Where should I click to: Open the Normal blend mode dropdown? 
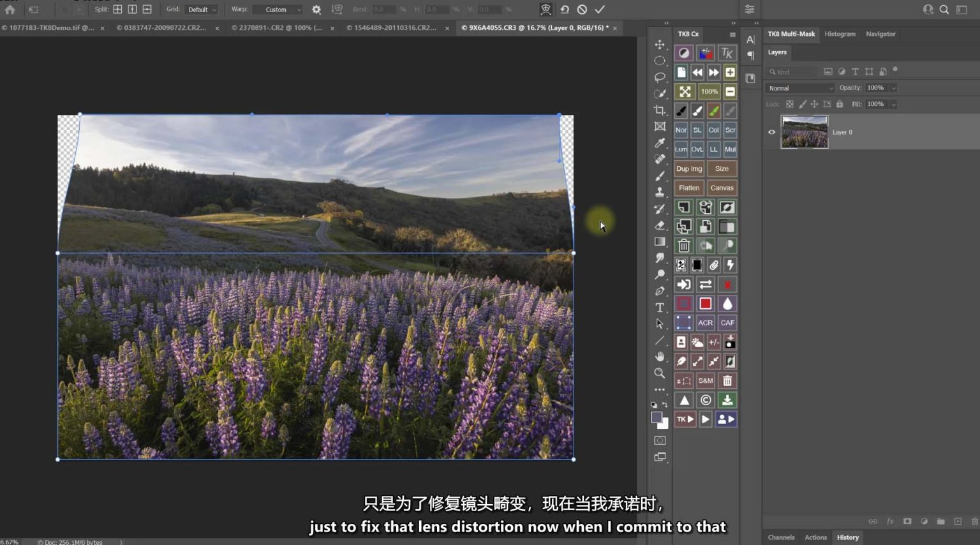[800, 88]
